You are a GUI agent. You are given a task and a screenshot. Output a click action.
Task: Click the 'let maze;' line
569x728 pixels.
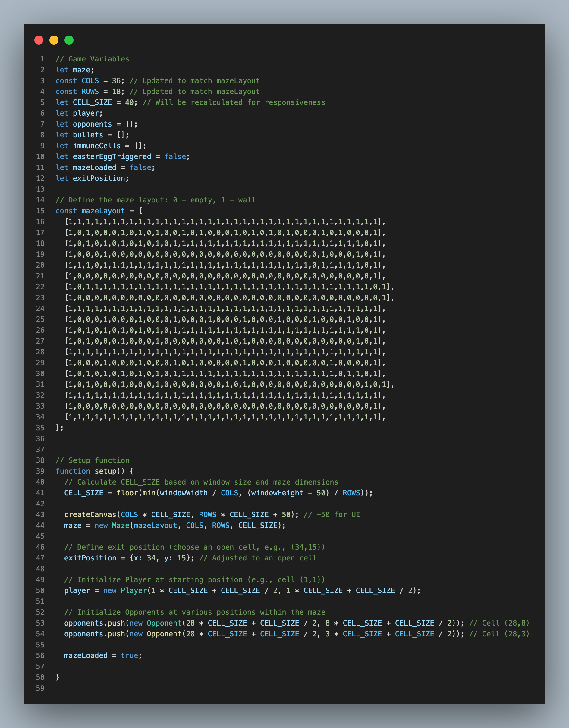point(75,70)
